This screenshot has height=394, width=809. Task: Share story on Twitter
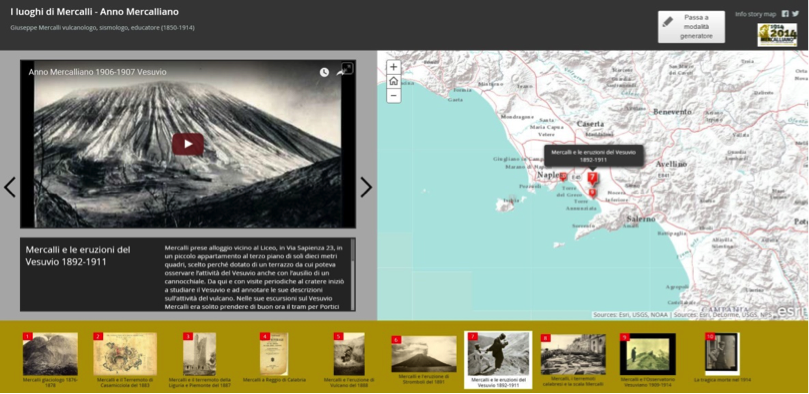point(795,14)
